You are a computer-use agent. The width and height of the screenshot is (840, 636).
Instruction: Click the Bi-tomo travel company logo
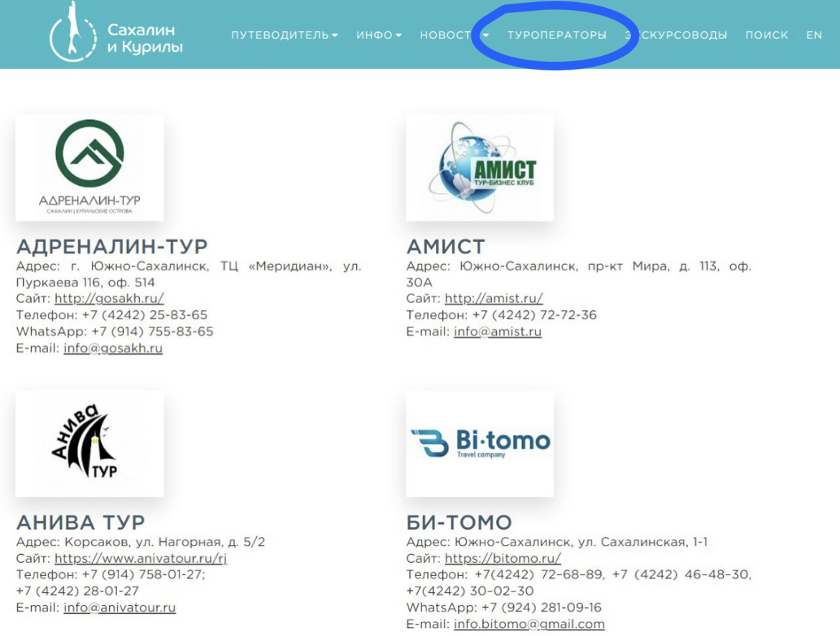tap(480, 442)
